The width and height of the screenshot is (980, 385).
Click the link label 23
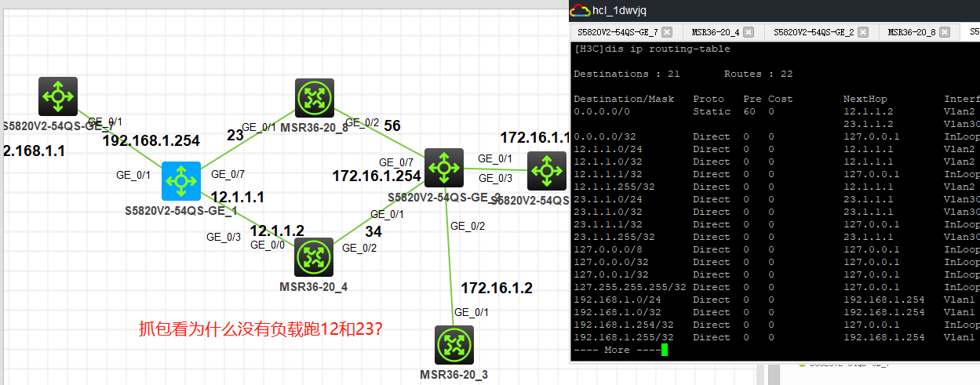point(235,135)
